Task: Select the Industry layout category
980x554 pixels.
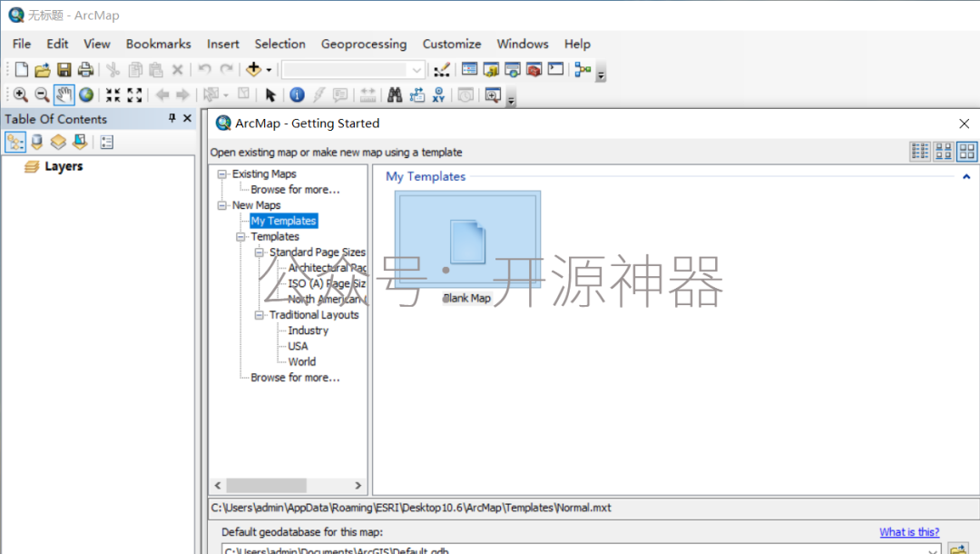Action: pos(309,331)
